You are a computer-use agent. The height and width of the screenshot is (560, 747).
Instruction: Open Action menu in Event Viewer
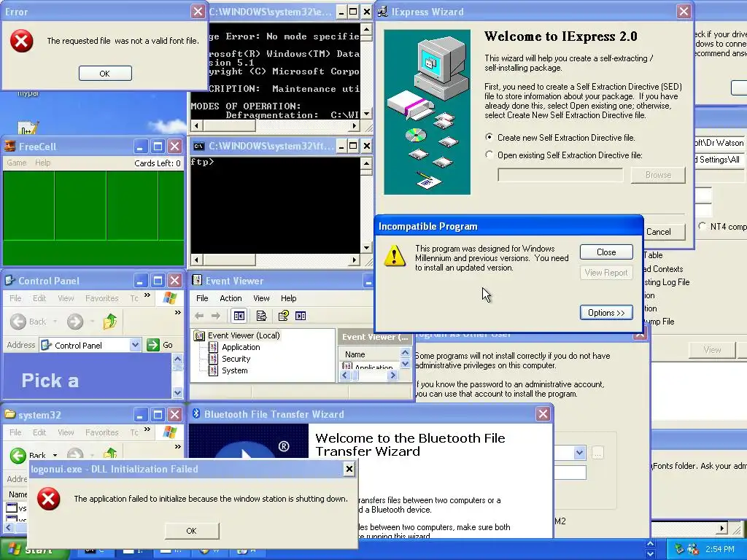231,298
